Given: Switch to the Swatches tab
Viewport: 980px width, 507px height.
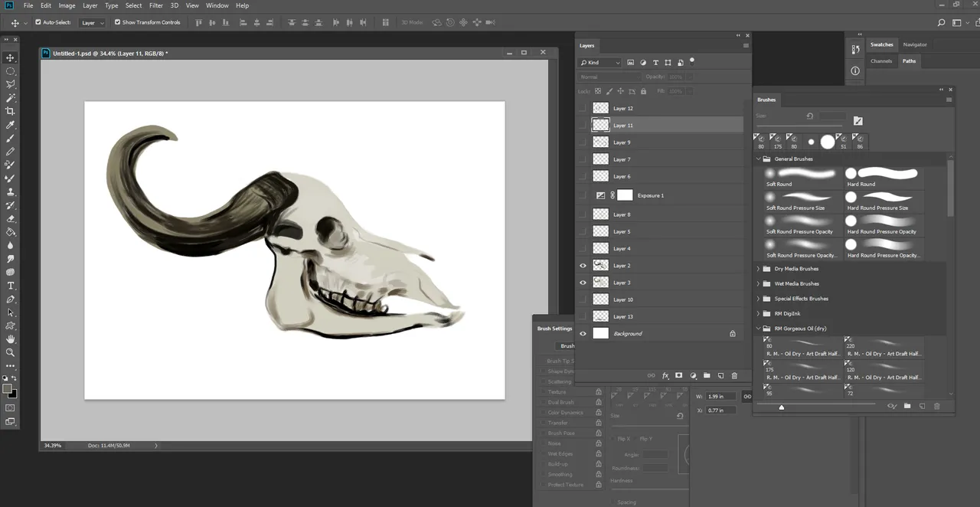Looking at the screenshot, I should (882, 44).
